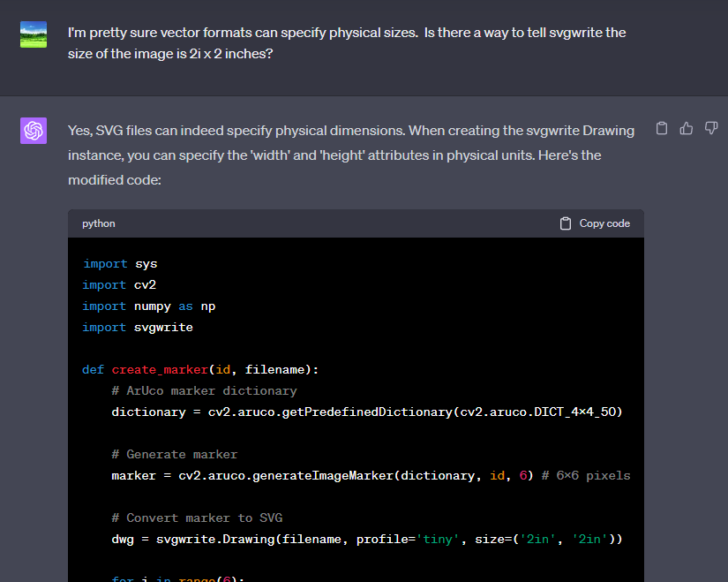728x582 pixels.
Task: Click the "# ArUco marker dictionary" comment
Action: click(x=204, y=390)
